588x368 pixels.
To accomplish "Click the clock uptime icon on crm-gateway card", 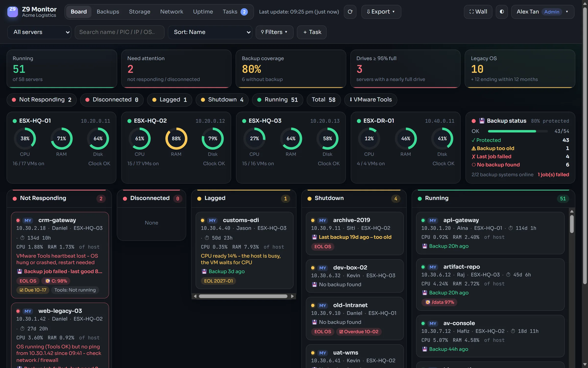I will [22, 238].
